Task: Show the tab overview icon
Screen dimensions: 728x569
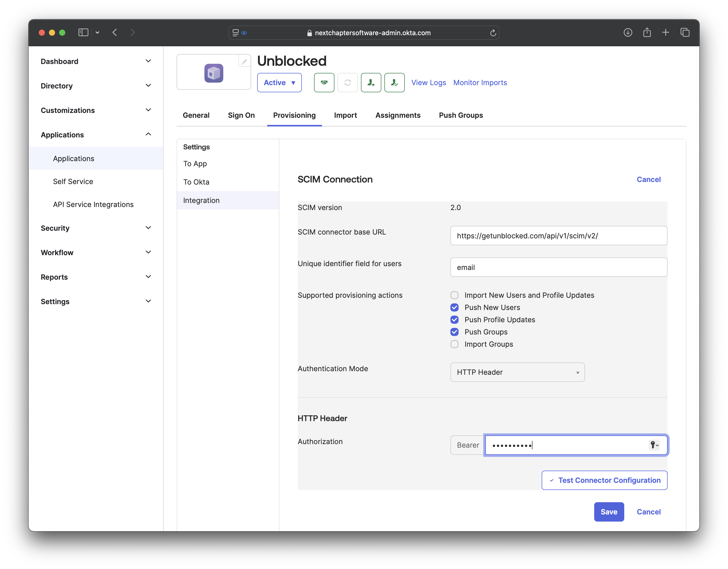Action: 685,32
